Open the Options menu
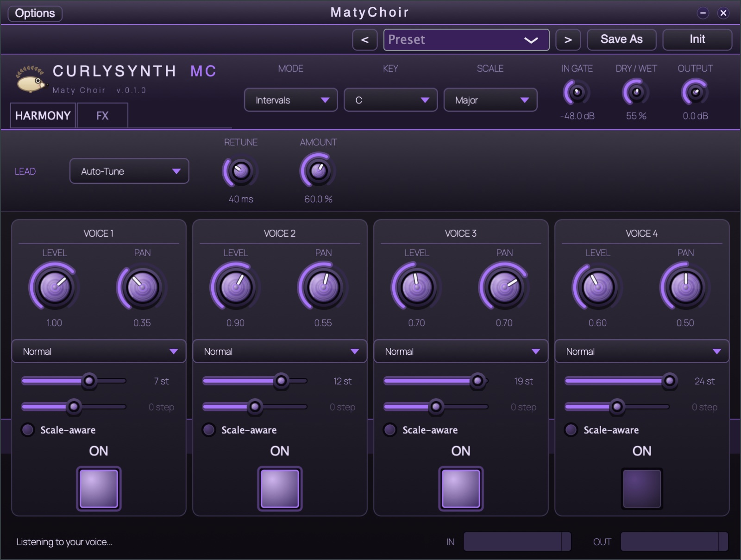Screen dimensions: 741x560 35,13
